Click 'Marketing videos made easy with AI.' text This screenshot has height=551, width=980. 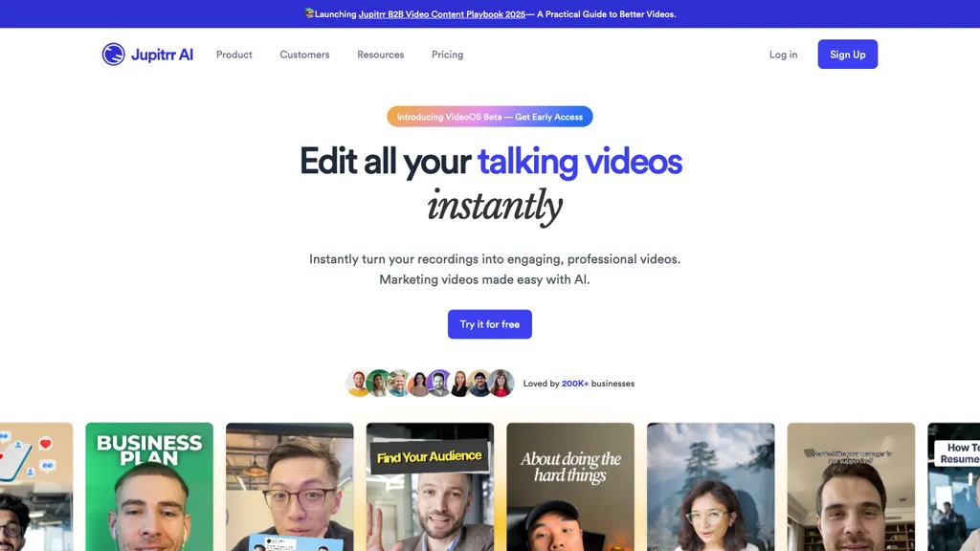(x=484, y=279)
